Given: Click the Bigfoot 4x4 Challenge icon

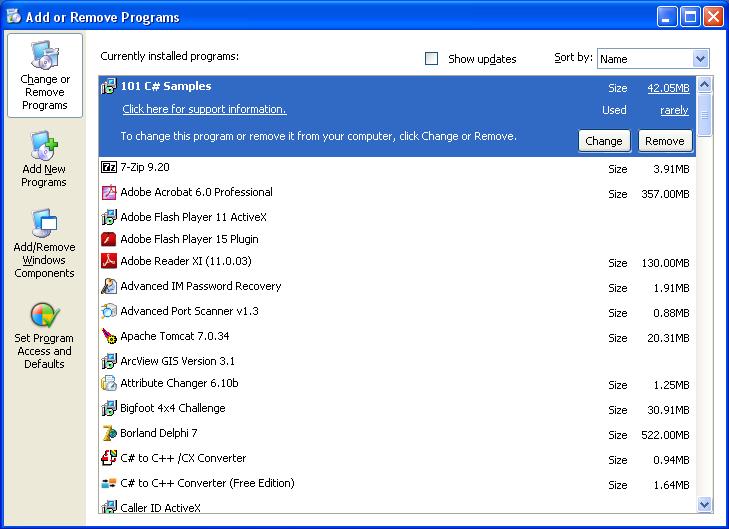Looking at the screenshot, I should (109, 408).
